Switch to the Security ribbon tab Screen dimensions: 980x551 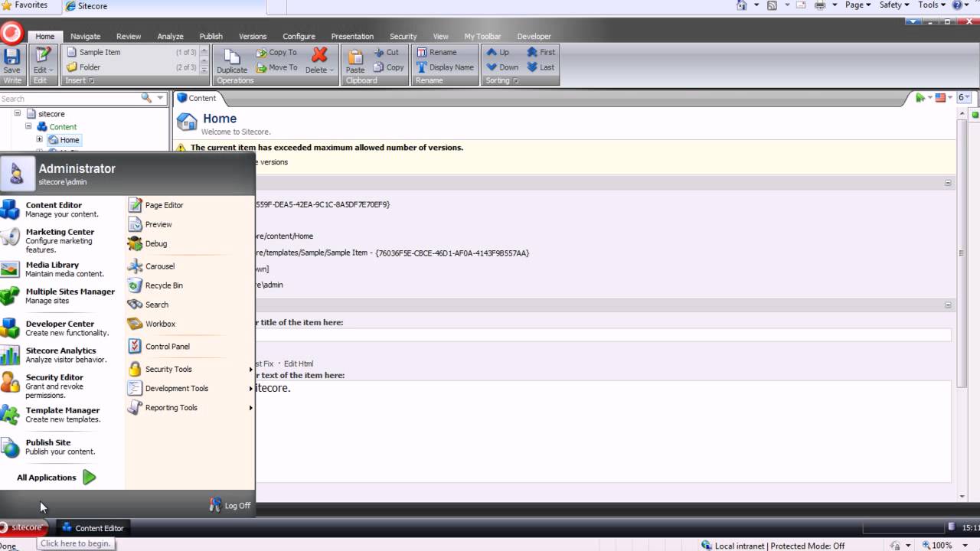tap(403, 36)
